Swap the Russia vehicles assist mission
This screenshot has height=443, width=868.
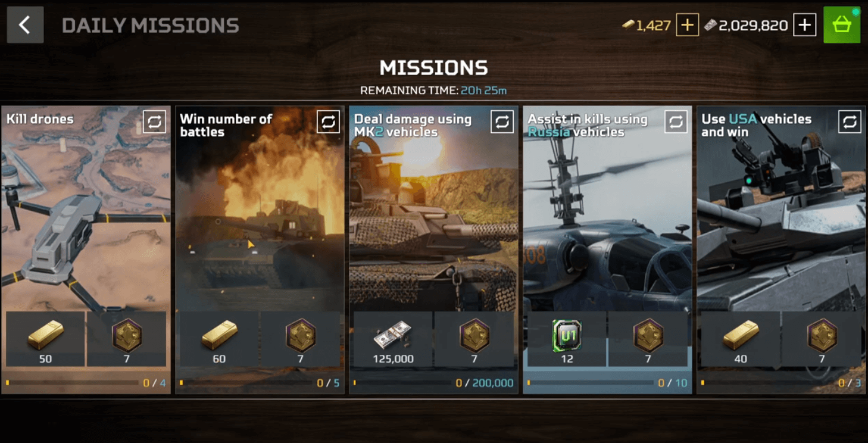(x=676, y=121)
